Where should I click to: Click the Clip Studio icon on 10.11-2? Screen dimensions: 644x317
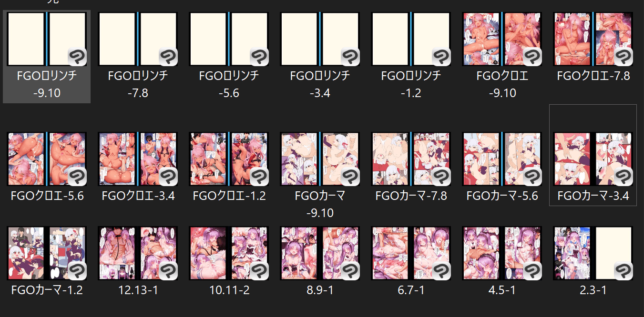coord(259,271)
